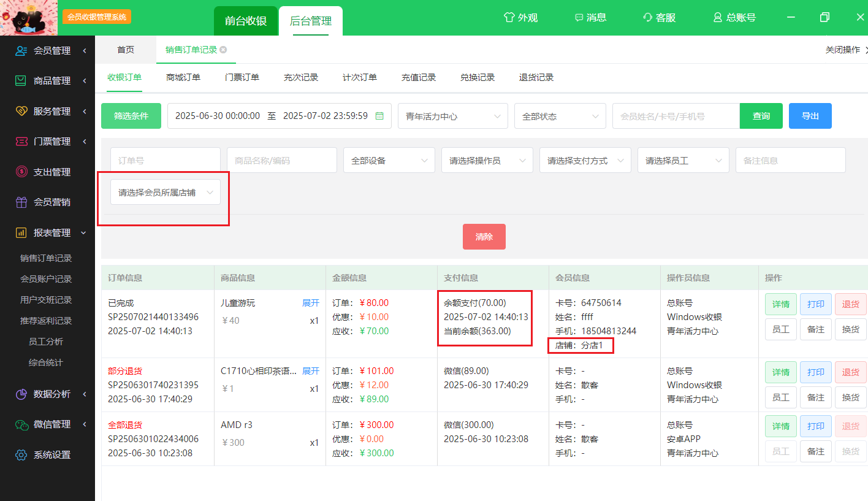Open 会员账户记录 in the sidebar
The image size is (868, 501).
click(46, 279)
